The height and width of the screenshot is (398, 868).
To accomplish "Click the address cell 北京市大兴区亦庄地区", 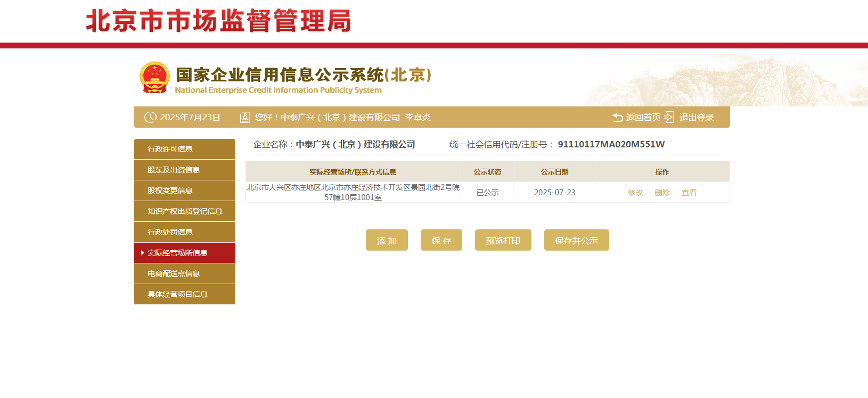I will tap(353, 192).
